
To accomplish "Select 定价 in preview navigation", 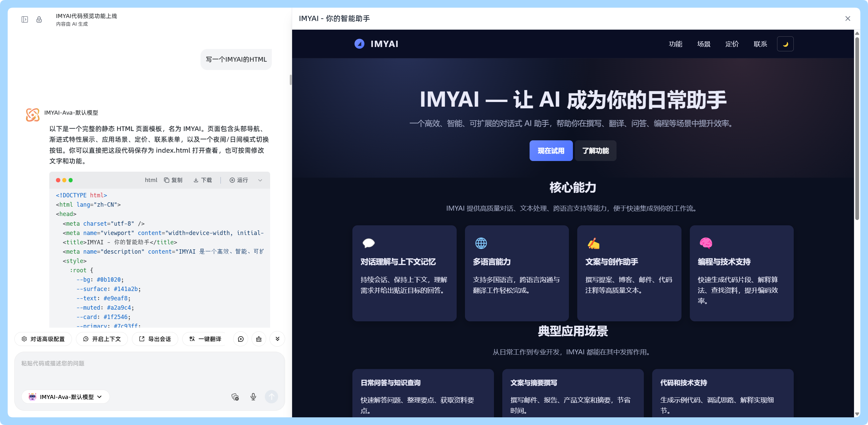I will (732, 44).
